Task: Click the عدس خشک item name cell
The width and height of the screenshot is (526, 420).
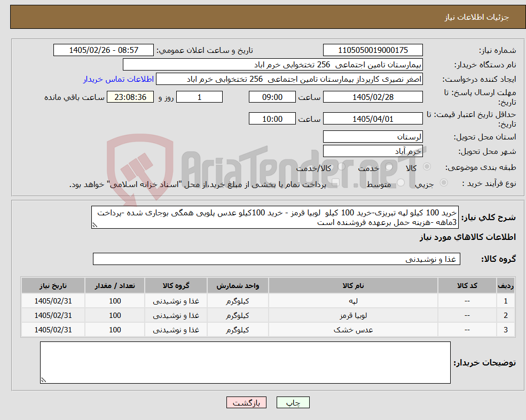Action: [353, 330]
